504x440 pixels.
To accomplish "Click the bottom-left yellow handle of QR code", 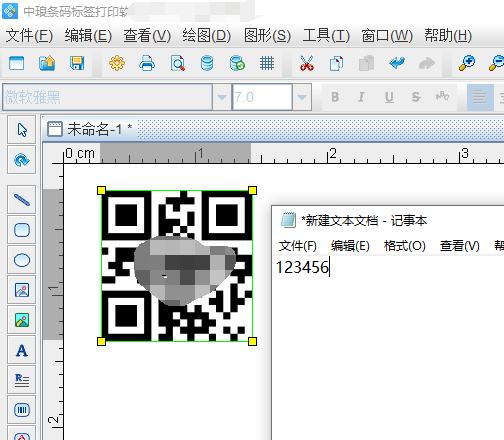I will pos(102,341).
